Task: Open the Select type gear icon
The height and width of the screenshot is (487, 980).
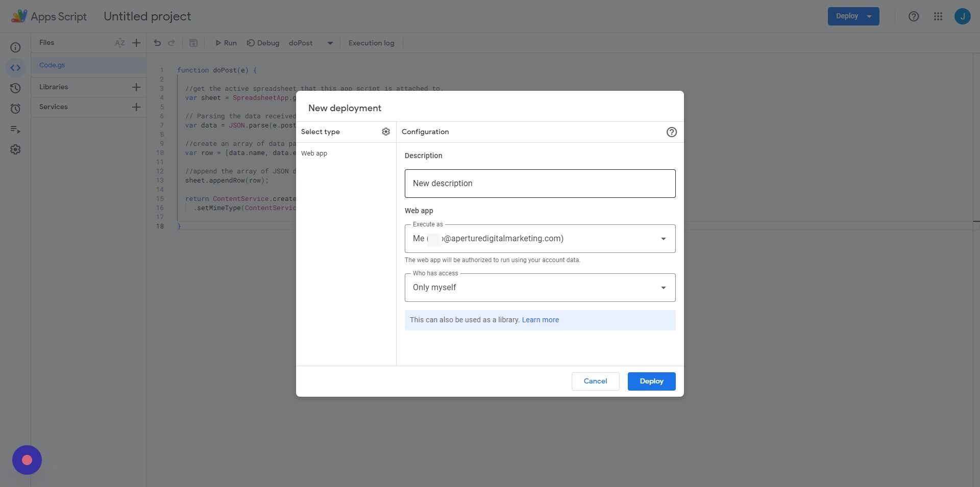Action: pos(386,132)
